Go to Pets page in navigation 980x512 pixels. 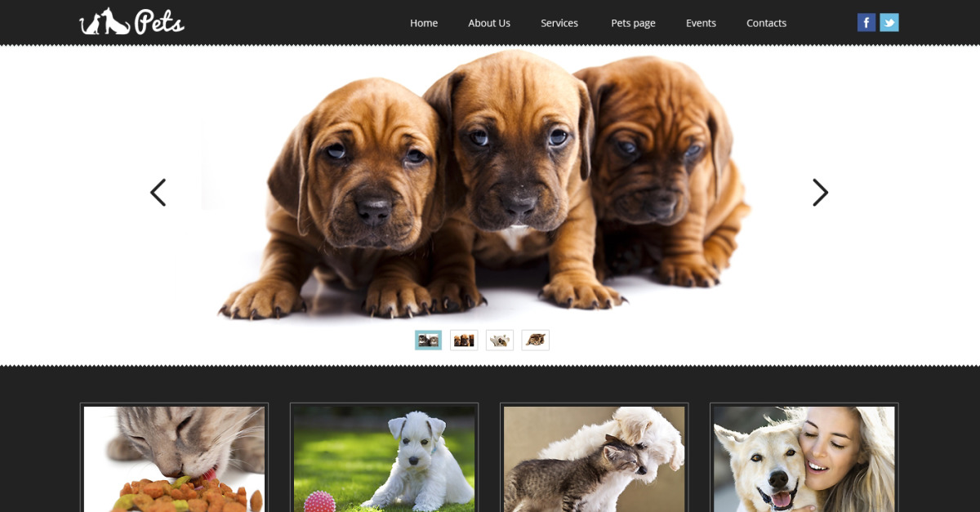click(x=633, y=23)
